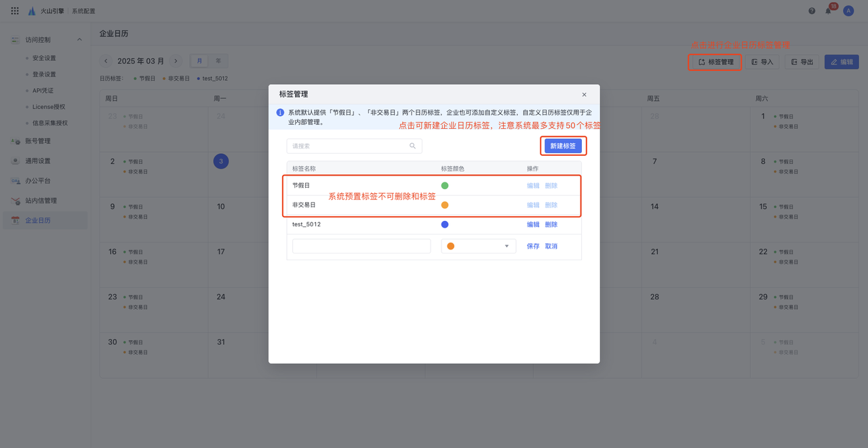Open the tag color dropdown
Screen dimensions: 868x448
[x=478, y=246]
